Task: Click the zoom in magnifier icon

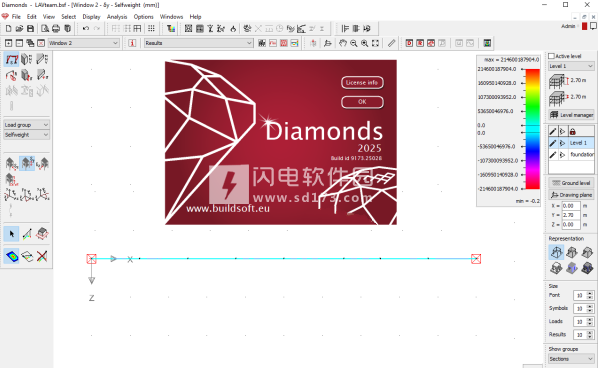Action: click(x=364, y=43)
